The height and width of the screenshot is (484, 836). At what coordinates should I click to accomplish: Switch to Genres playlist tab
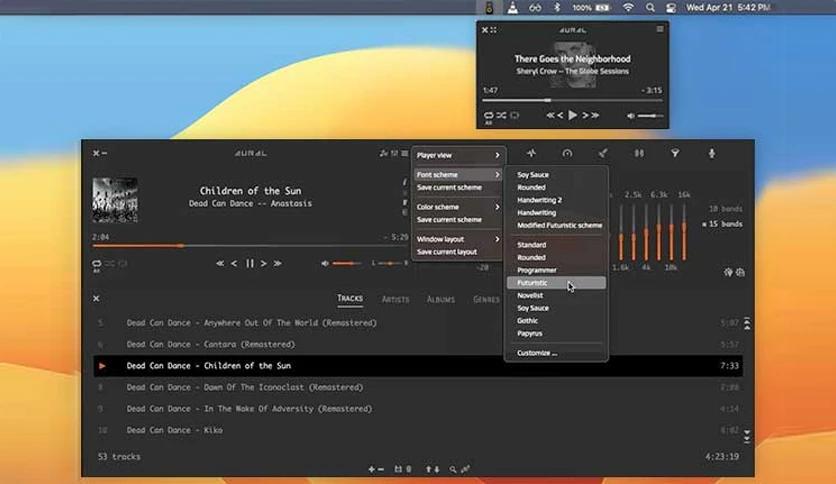coord(486,299)
